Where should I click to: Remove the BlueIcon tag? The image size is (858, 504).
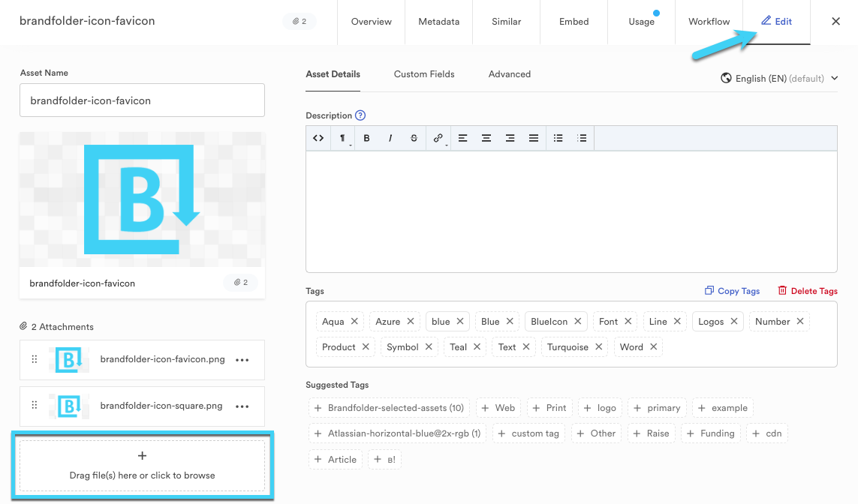coord(578,322)
